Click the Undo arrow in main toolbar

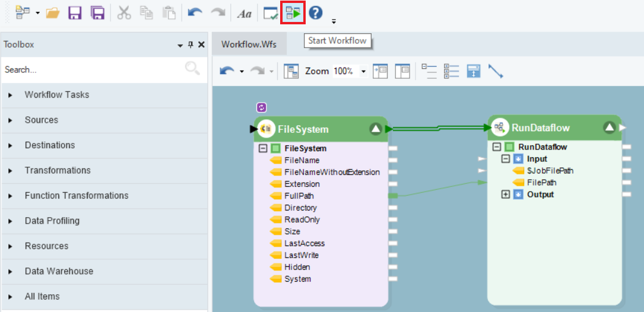pos(195,13)
